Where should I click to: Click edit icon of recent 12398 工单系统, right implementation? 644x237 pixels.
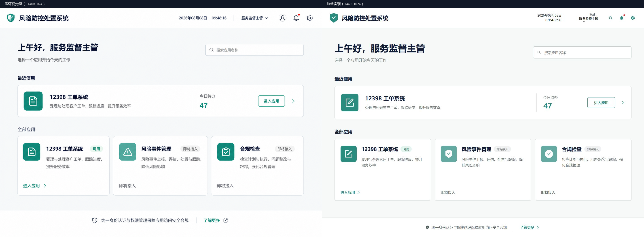[350, 102]
